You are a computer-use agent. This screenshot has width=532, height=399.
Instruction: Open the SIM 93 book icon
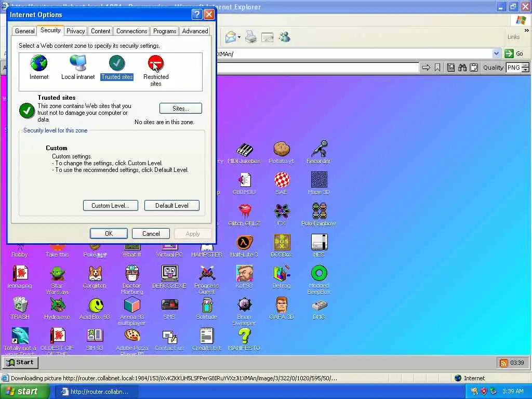[x=95, y=336]
